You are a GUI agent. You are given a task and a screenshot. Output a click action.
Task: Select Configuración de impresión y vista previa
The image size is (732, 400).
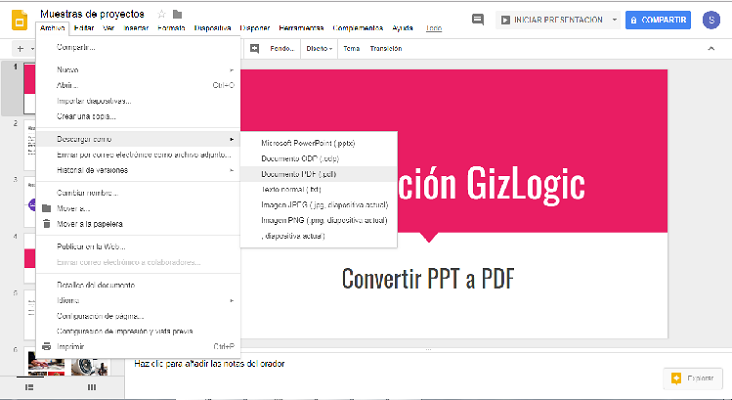point(138,331)
